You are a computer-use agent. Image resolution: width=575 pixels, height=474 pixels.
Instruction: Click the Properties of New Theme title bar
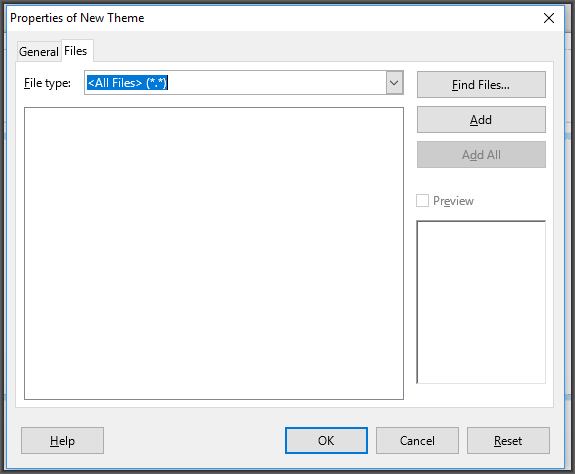click(x=273, y=18)
